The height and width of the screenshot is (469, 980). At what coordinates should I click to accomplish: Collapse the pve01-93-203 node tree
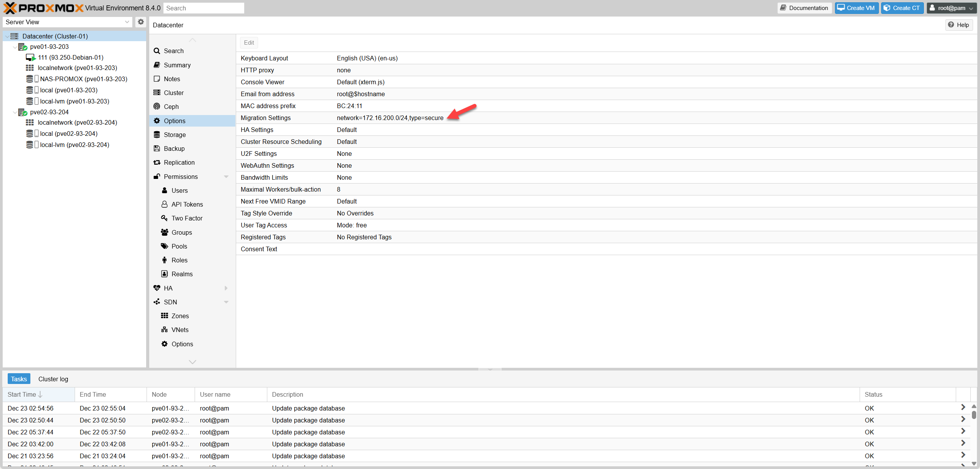[15, 47]
